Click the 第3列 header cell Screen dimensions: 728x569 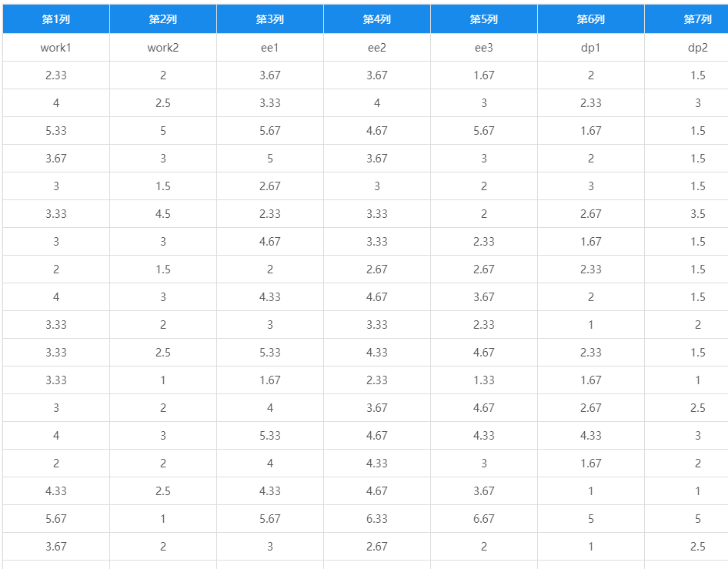[x=270, y=19]
